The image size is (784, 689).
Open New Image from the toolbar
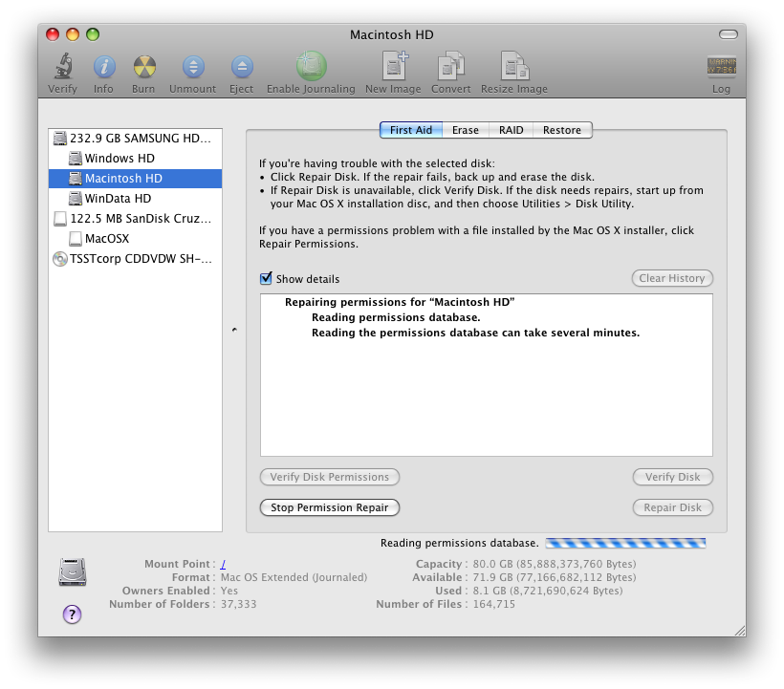tap(393, 67)
